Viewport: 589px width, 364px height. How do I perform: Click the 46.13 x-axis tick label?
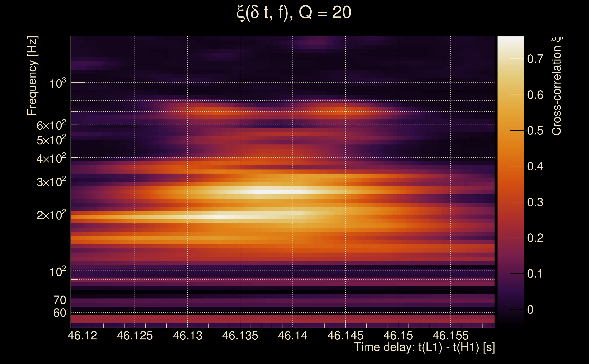[188, 336]
